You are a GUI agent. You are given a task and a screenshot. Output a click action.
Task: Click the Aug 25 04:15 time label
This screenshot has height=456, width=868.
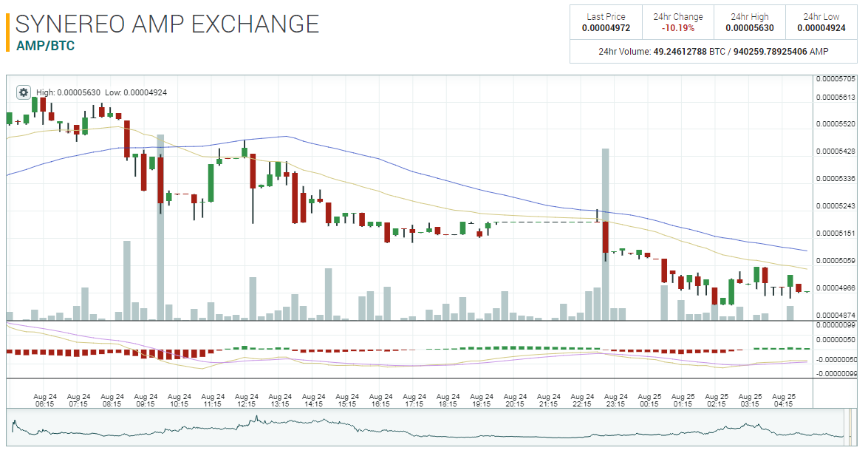tap(783, 400)
